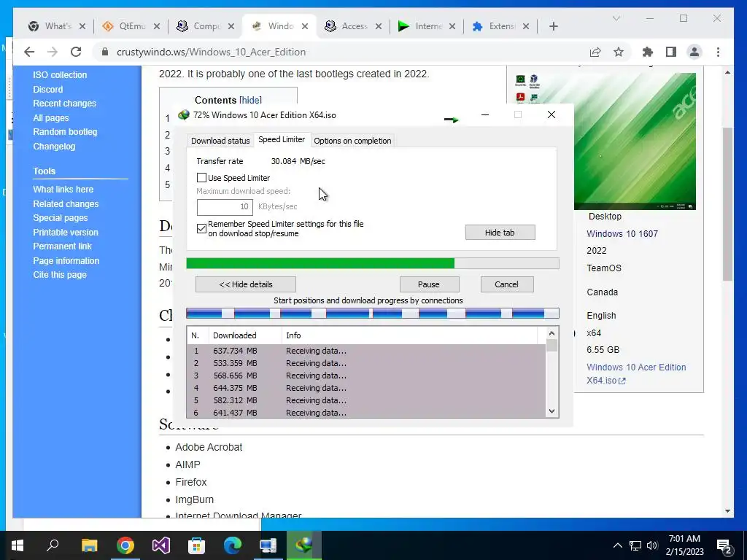This screenshot has width=747, height=560.
Task: Open the Windows 10 1607 link
Action: (x=622, y=234)
